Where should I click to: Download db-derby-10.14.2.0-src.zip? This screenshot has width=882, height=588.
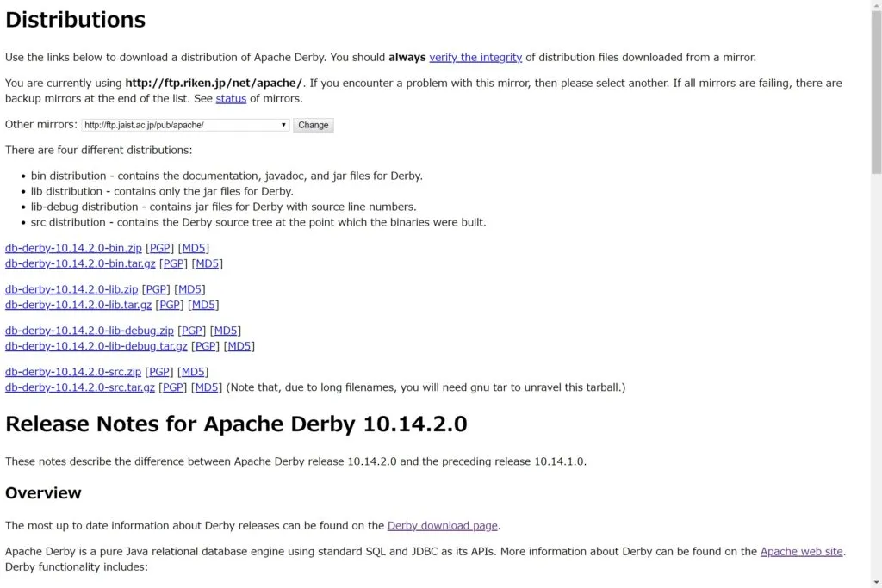click(x=73, y=372)
